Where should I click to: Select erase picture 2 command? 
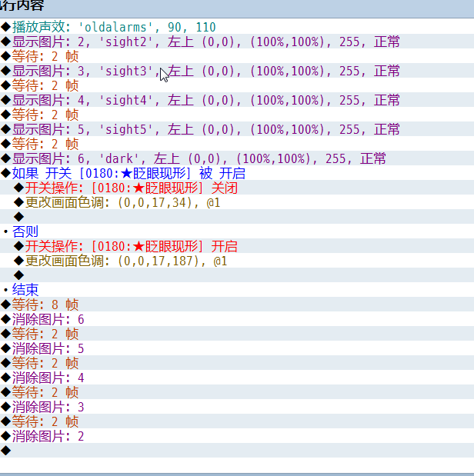pos(237,436)
